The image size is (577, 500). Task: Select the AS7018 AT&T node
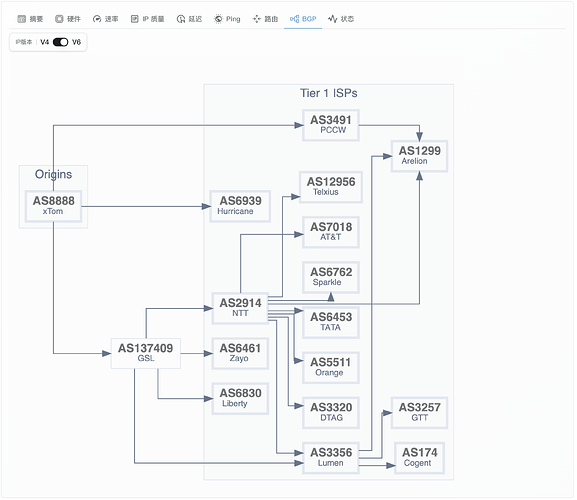click(x=331, y=232)
